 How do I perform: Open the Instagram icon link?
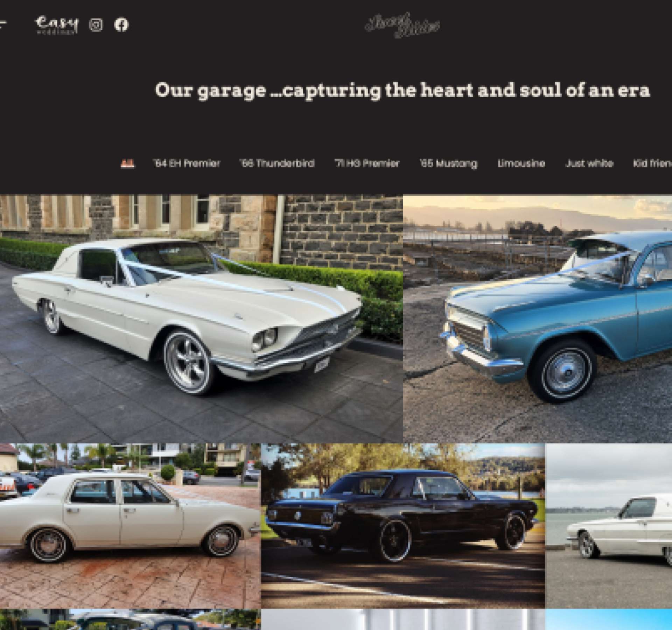[x=96, y=25]
